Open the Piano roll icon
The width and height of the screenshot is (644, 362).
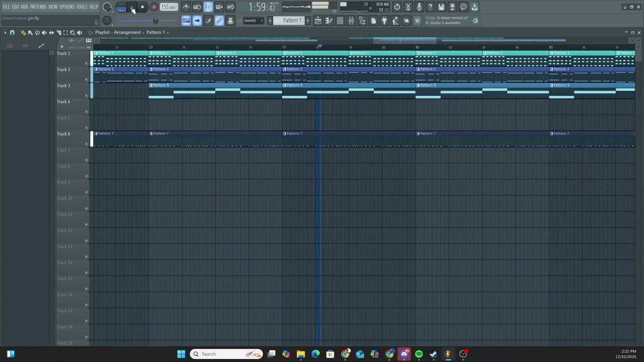point(329,21)
